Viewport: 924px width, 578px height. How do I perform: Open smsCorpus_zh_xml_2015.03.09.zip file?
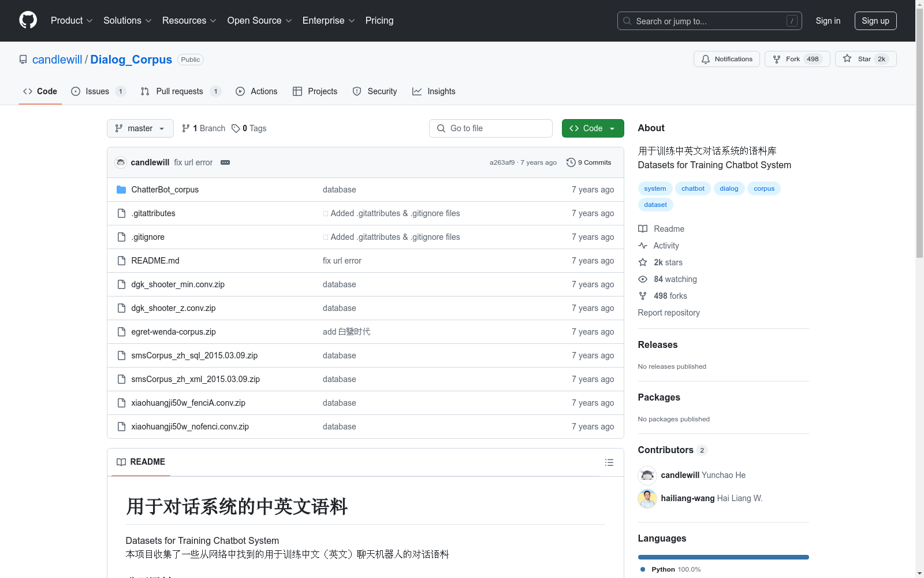pyautogui.click(x=196, y=379)
